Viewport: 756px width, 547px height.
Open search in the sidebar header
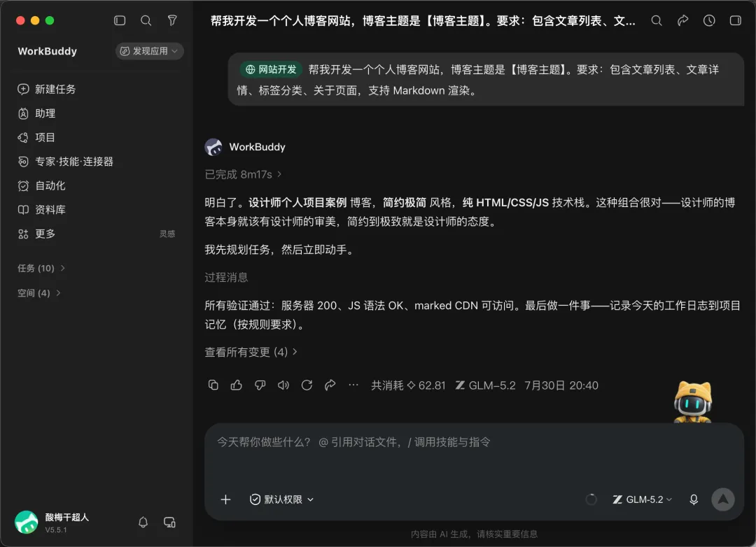point(146,20)
